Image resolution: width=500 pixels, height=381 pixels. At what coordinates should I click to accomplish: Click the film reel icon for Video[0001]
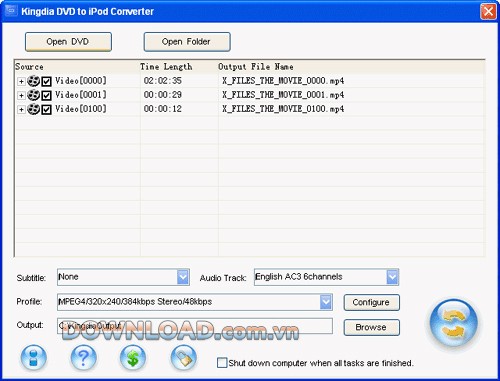click(33, 95)
